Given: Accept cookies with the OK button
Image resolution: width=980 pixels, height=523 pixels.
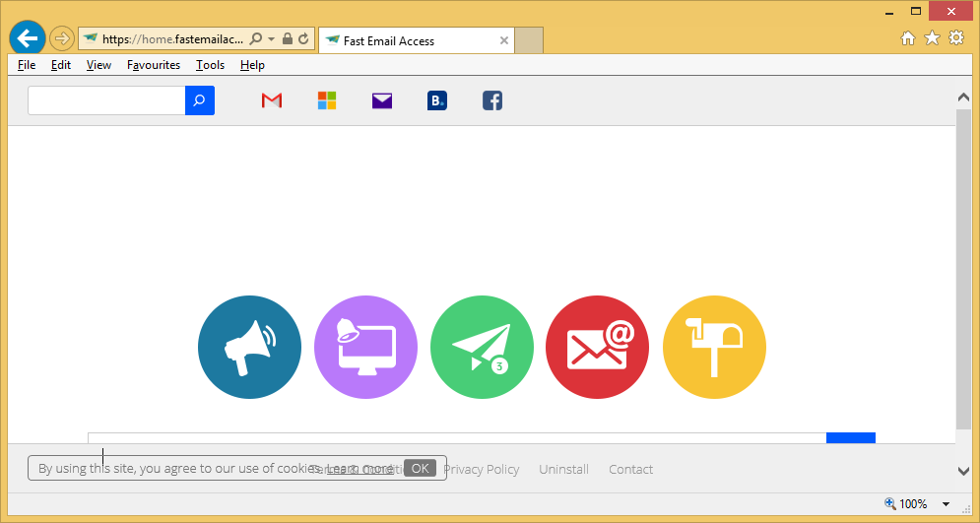Looking at the screenshot, I should (x=420, y=468).
